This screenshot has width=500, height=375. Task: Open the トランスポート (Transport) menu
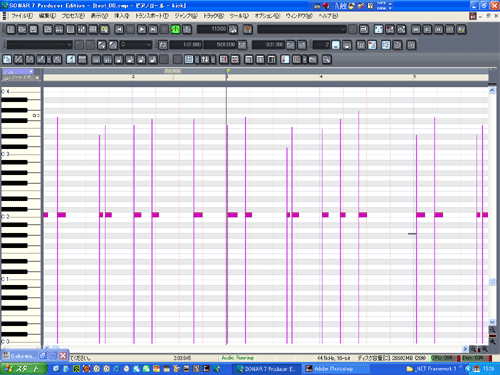click(x=152, y=16)
